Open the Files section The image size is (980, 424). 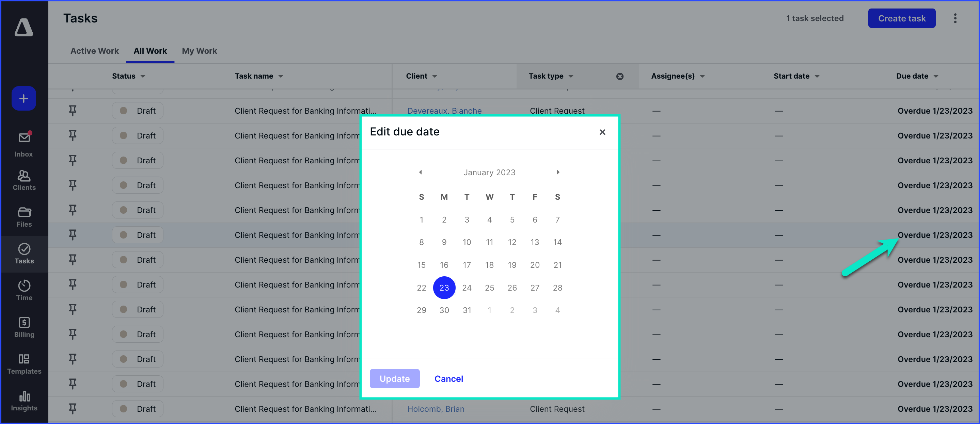coord(24,217)
